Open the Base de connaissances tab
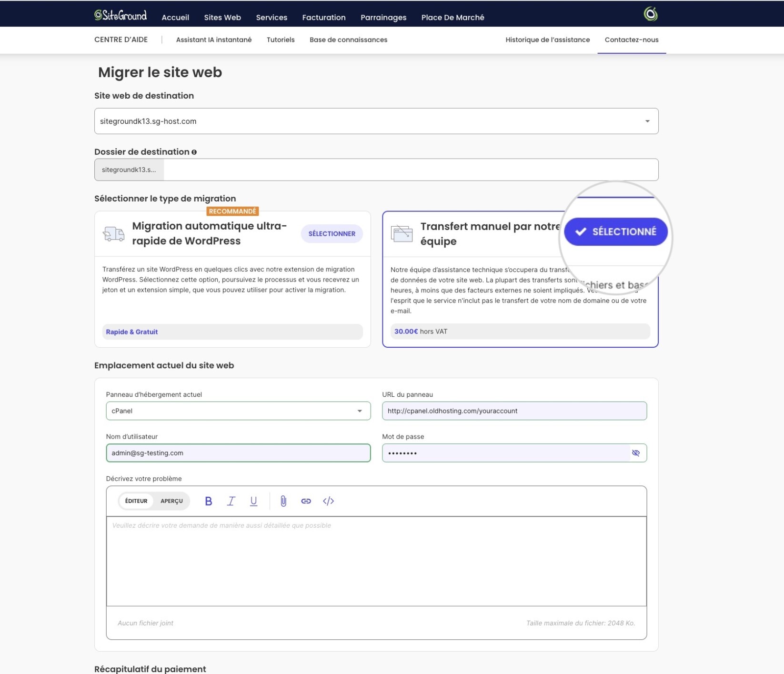 click(348, 40)
